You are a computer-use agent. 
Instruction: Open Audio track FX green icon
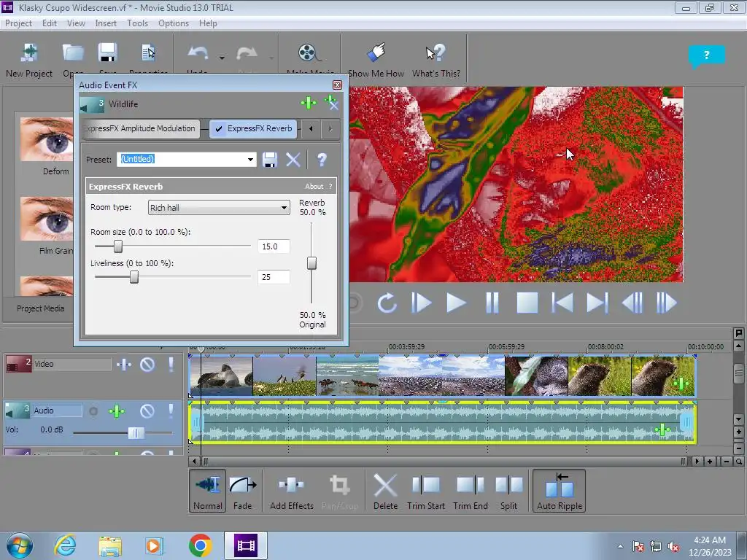117,411
